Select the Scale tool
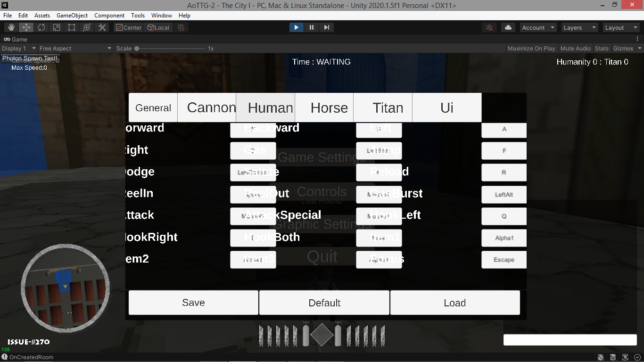 pos(57,27)
